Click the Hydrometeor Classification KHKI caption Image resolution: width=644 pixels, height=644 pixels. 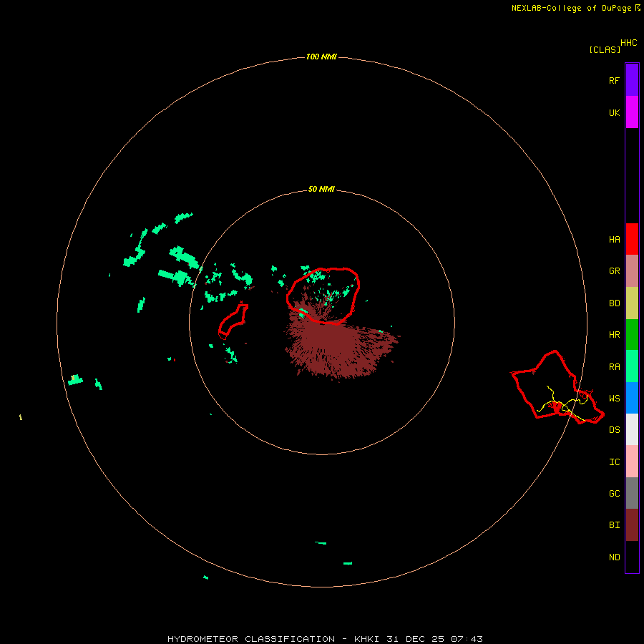(x=325, y=639)
